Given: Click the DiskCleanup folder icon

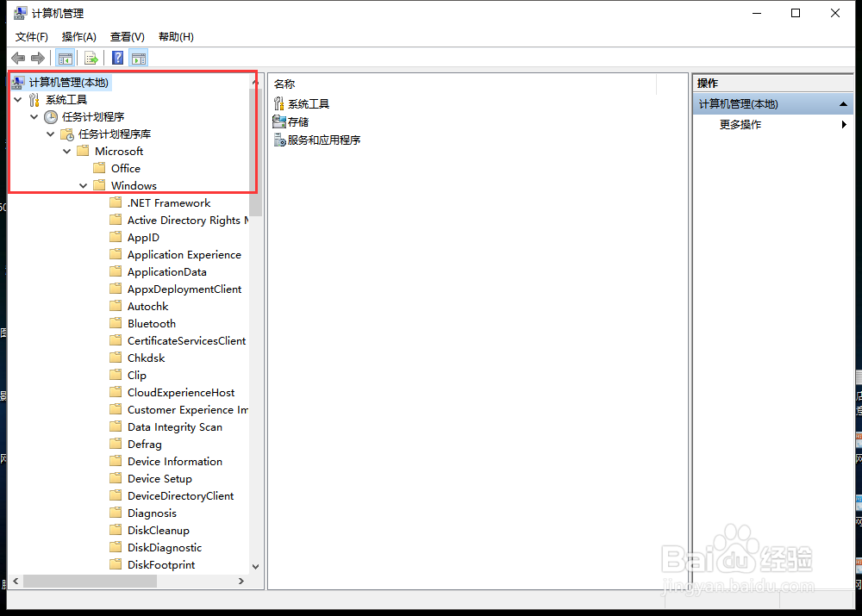Looking at the screenshot, I should click(116, 530).
